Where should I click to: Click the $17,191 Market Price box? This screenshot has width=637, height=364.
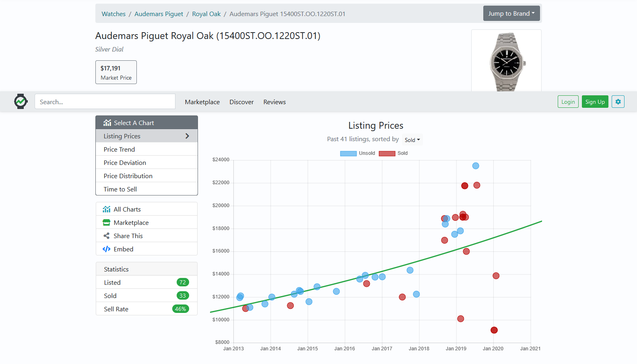[116, 72]
